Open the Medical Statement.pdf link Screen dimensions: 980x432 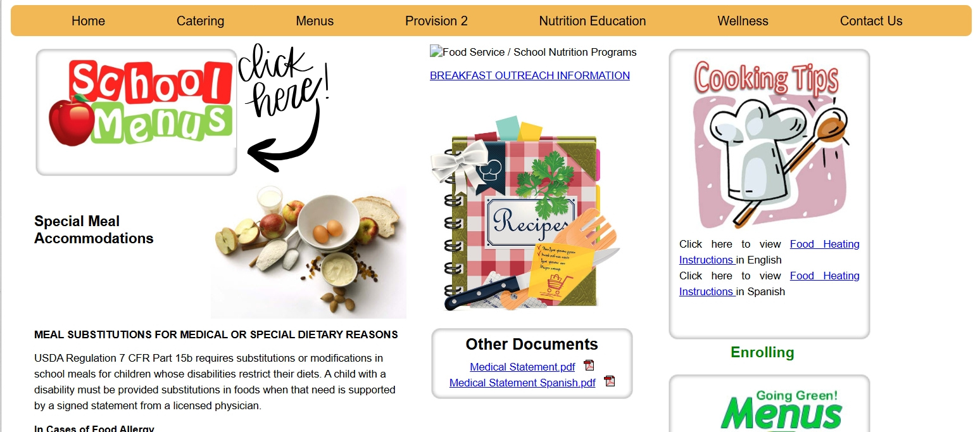point(522,367)
